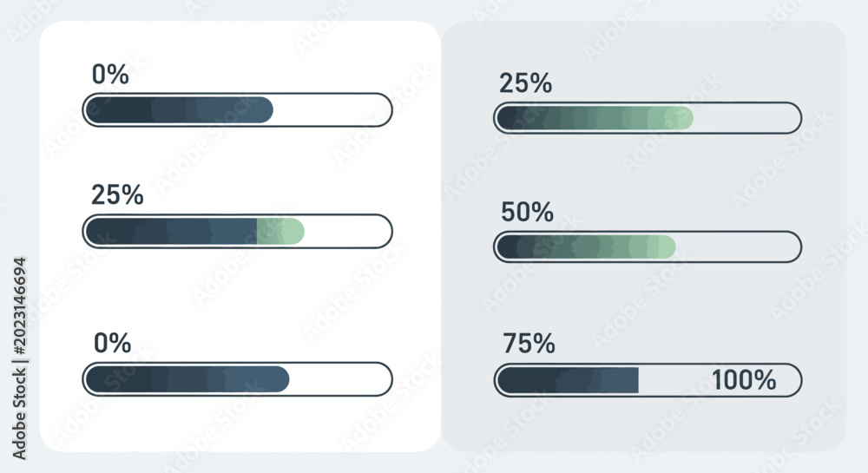Select the 50% label
Viewport: 868px width, 473px height.
tap(527, 212)
